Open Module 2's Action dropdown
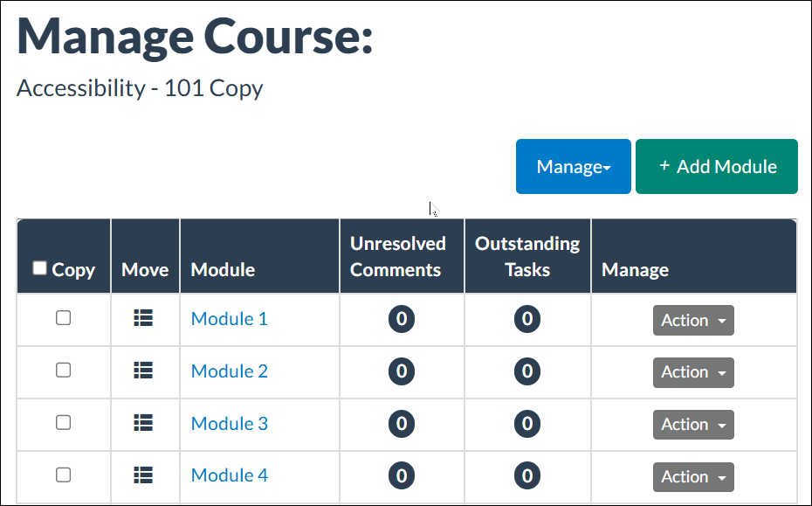 693,371
